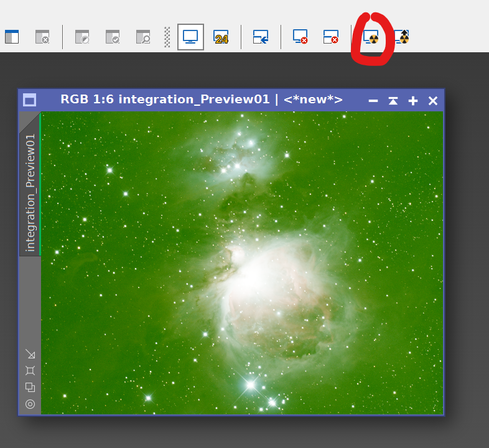Click the zoom-to-fit frame icon in the image sidebar
This screenshot has height=448, width=489.
click(x=30, y=371)
